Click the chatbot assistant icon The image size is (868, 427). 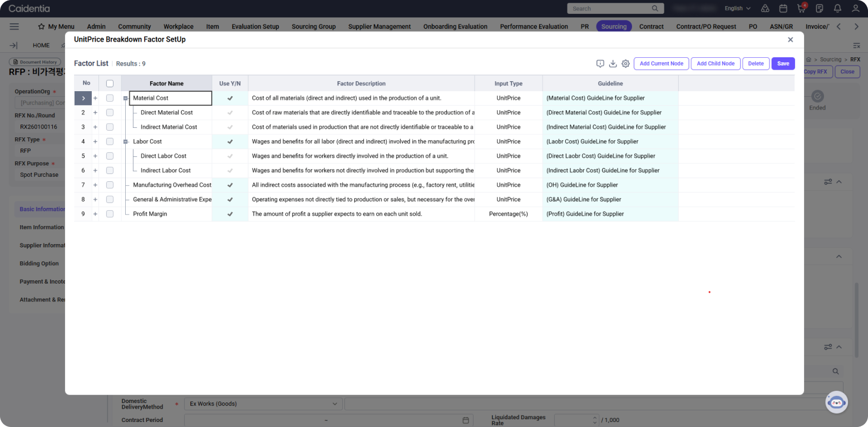(x=836, y=402)
